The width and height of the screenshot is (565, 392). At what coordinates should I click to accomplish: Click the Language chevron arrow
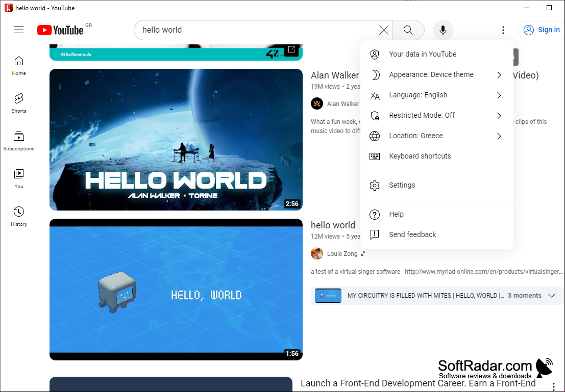499,95
